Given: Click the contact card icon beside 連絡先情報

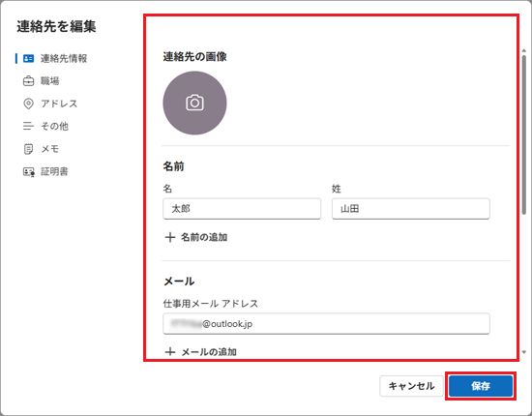Looking at the screenshot, I should click(x=28, y=58).
